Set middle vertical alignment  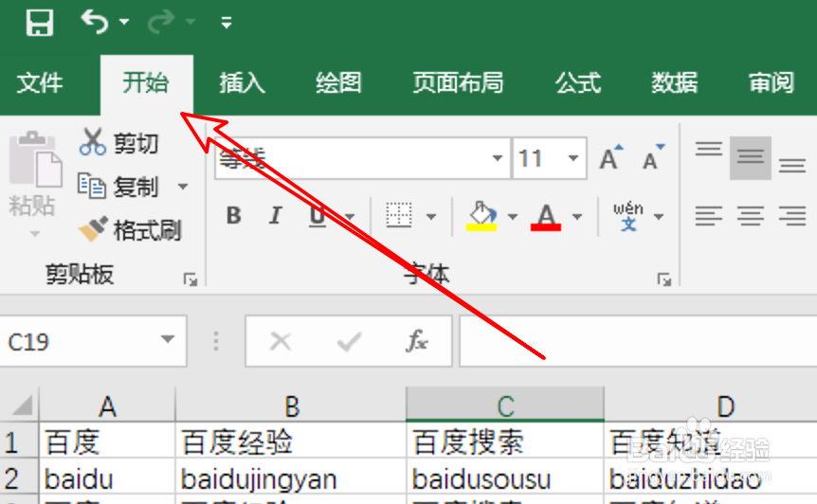coord(751,158)
